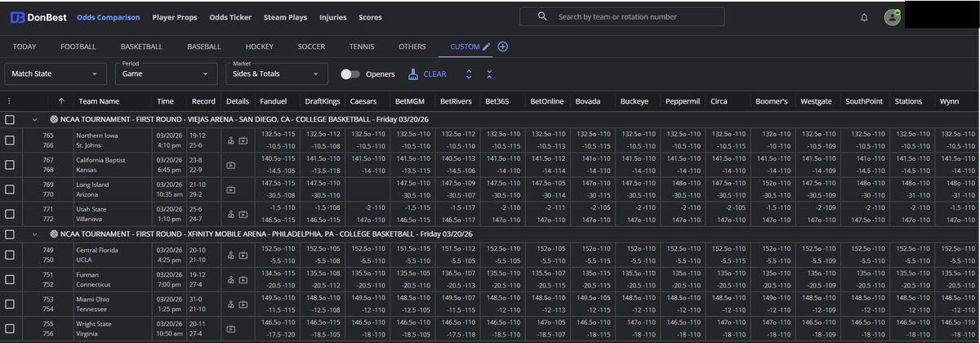980x343 pixels.
Task: Switch to the Hockey tab
Action: tap(260, 47)
